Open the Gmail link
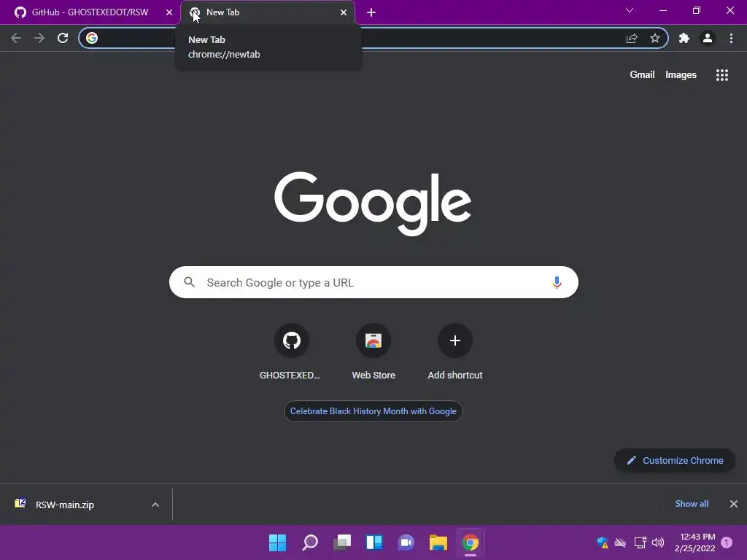Image resolution: width=747 pixels, height=560 pixels. (642, 75)
